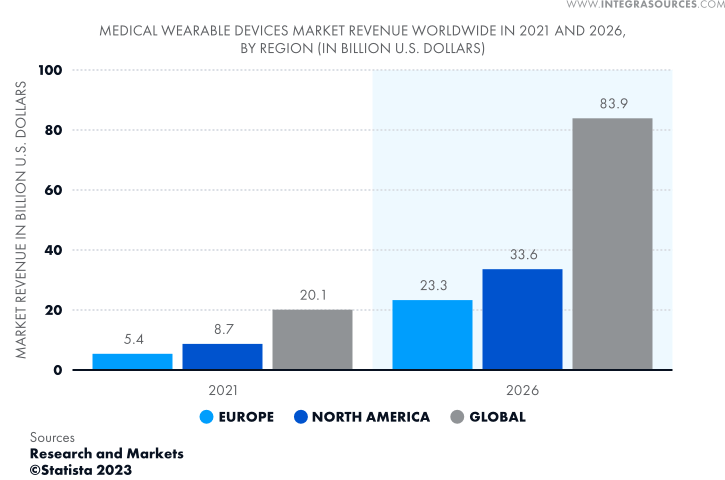Click the 2026 Global bar
725x480 pixels.
(x=612, y=244)
